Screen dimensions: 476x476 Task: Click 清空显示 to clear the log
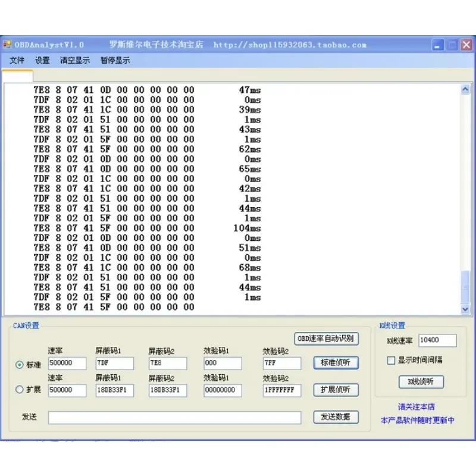coord(75,60)
